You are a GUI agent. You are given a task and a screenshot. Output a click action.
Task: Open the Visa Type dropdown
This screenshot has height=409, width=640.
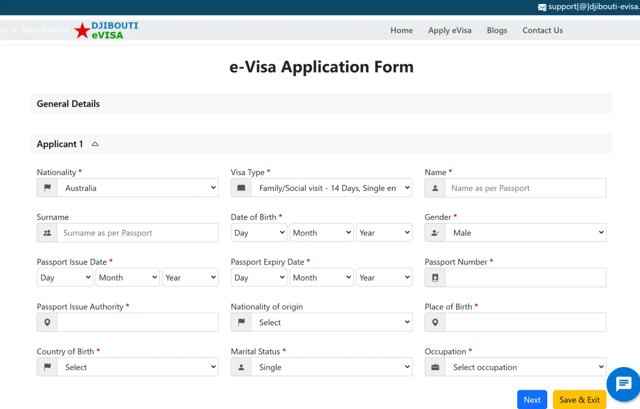coord(331,188)
